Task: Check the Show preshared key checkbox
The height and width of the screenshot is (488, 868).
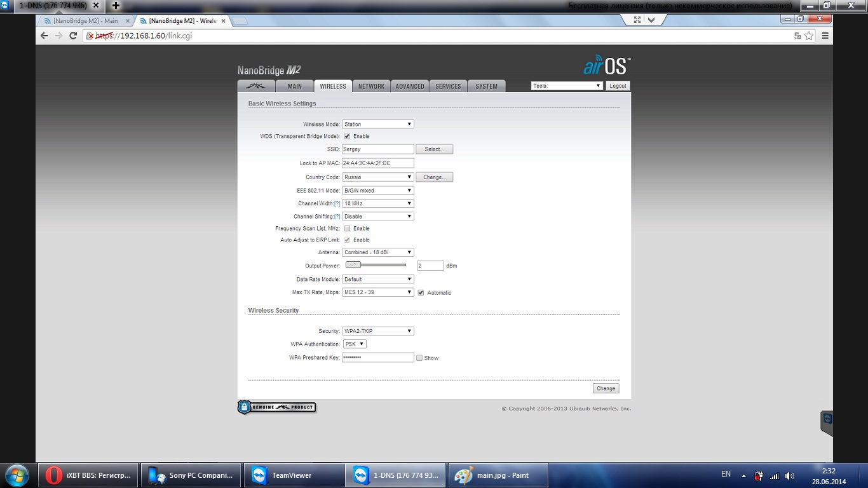Action: click(x=419, y=358)
